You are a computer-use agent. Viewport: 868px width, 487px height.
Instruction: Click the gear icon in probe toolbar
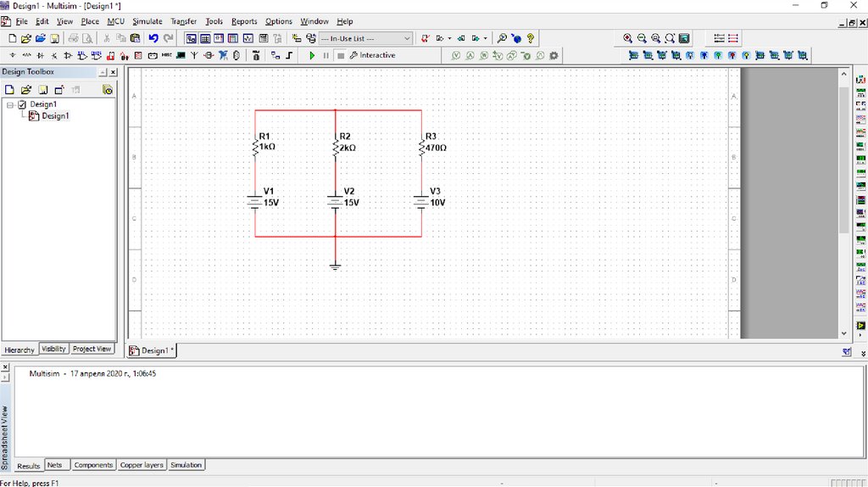554,56
